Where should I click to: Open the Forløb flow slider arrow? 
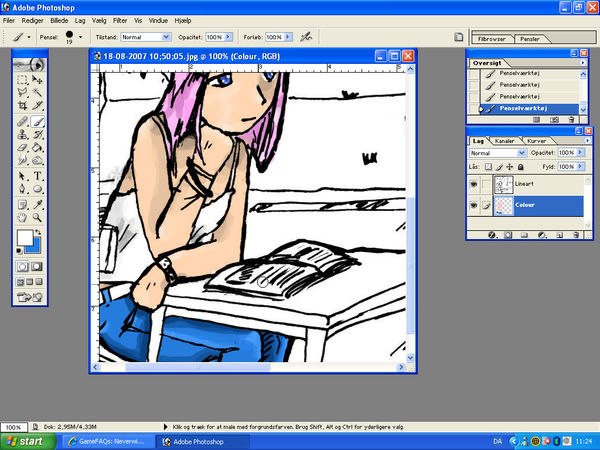point(288,37)
